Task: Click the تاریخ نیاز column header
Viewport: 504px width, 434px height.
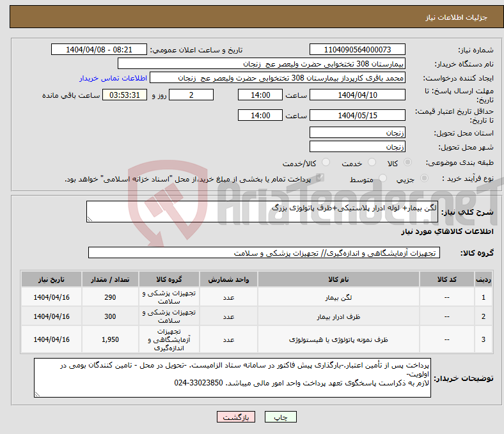Action: click(51, 279)
